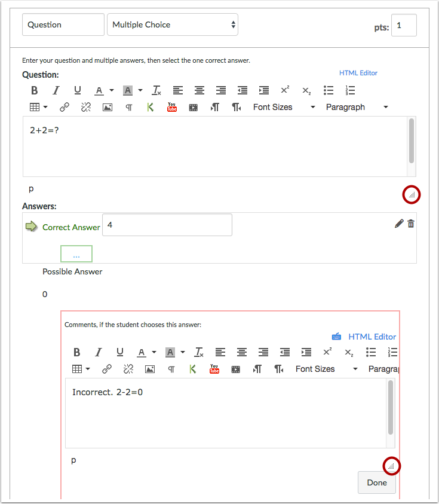Insert link in the comments editor toolbar
The width and height of the screenshot is (439, 504).
pyautogui.click(x=107, y=369)
